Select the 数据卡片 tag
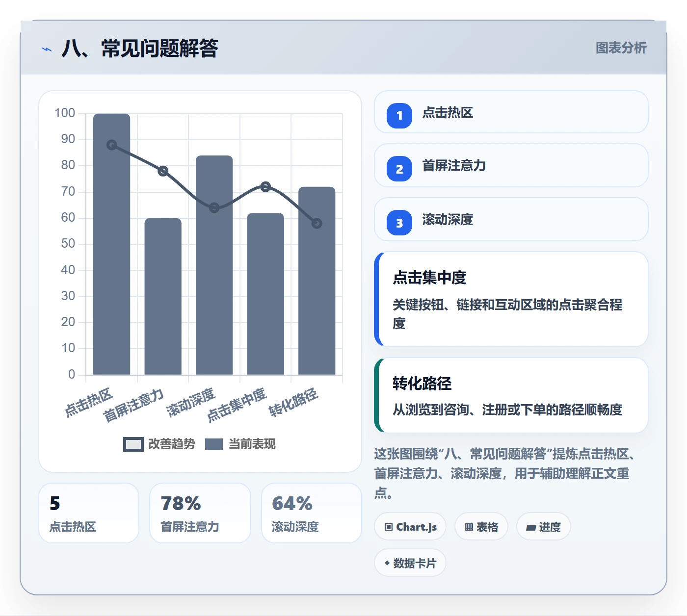 coord(410,563)
